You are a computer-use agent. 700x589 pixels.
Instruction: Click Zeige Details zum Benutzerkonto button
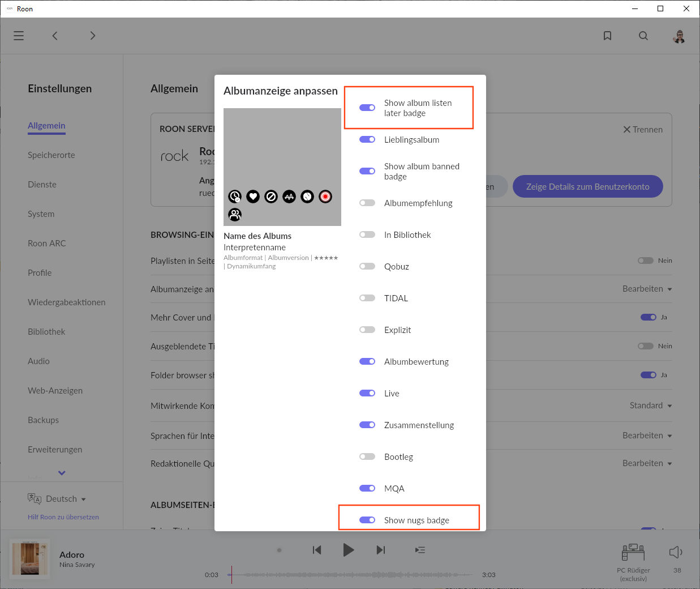click(x=587, y=186)
